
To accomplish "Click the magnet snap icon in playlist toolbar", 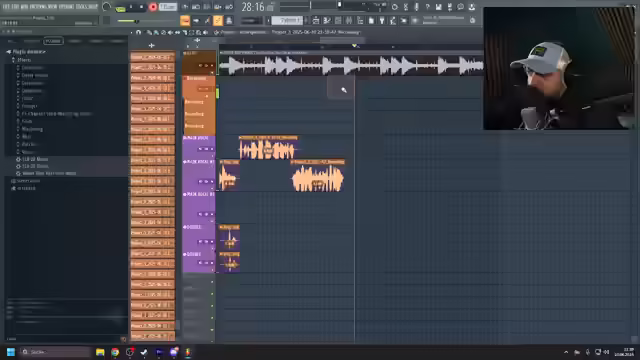I will (x=138, y=32).
